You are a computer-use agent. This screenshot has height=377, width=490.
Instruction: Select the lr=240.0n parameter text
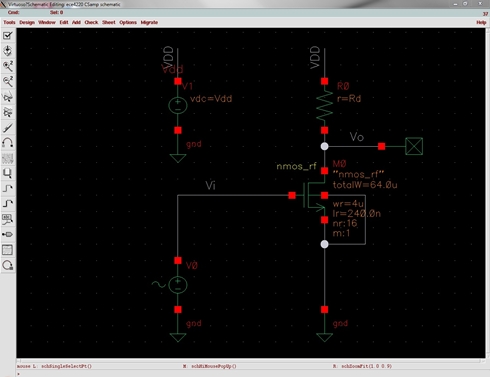[356, 213]
